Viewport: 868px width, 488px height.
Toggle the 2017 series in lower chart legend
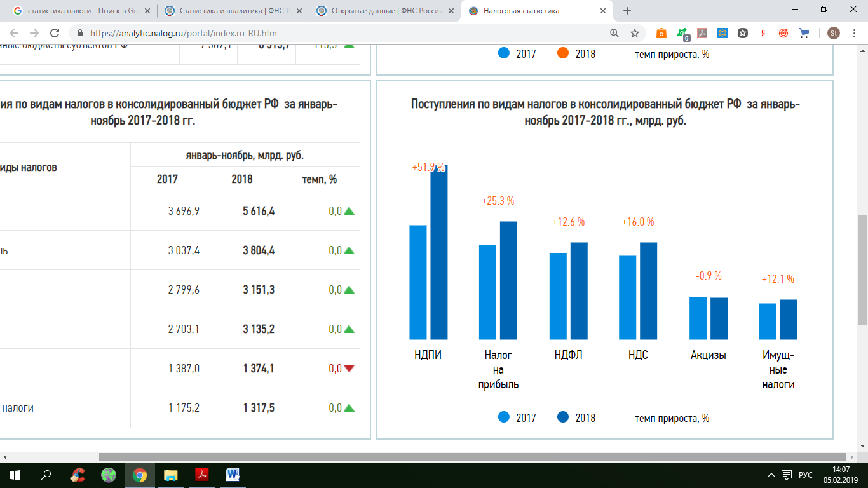point(517,417)
